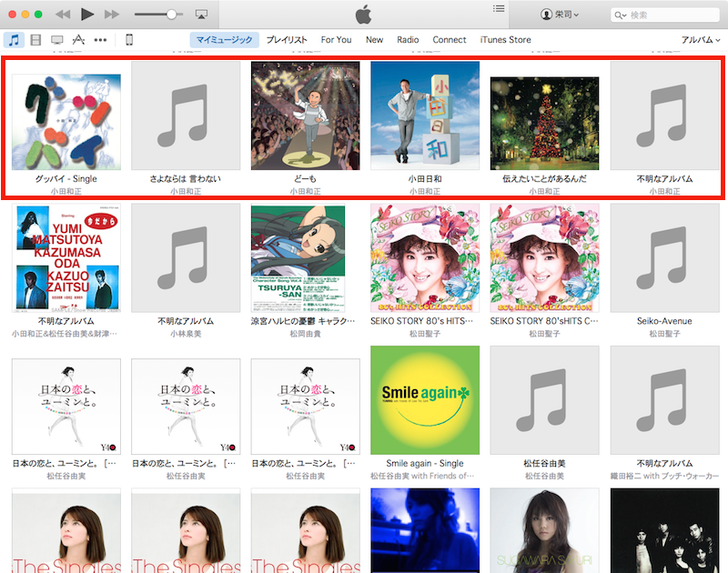
Task: Select the Movies library icon
Action: click(35, 40)
